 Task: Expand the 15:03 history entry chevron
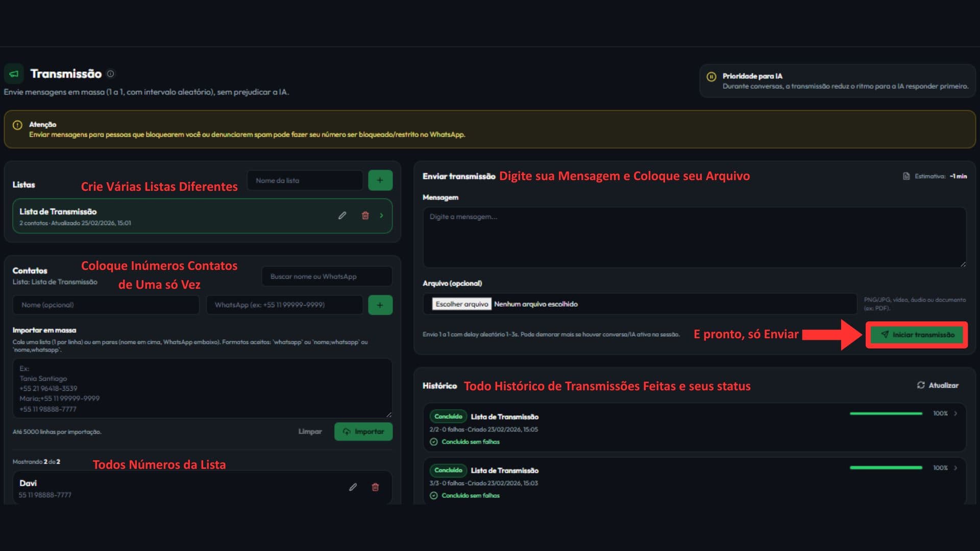pyautogui.click(x=955, y=468)
